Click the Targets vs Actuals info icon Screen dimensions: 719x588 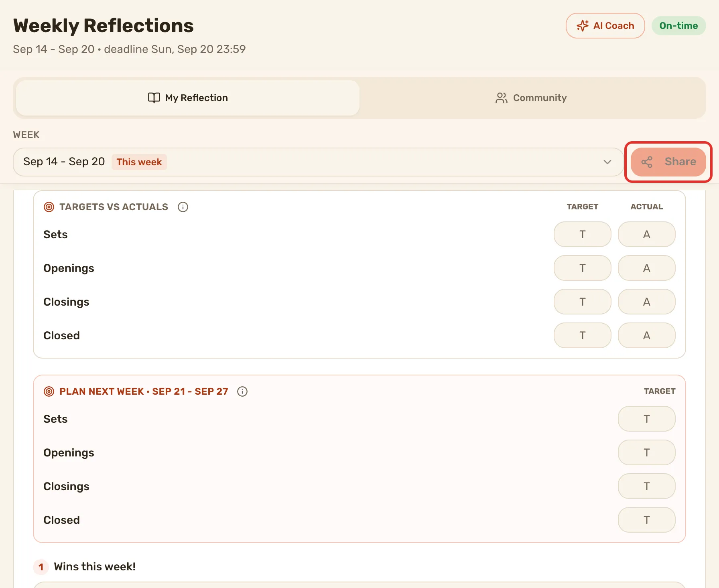coord(183,207)
